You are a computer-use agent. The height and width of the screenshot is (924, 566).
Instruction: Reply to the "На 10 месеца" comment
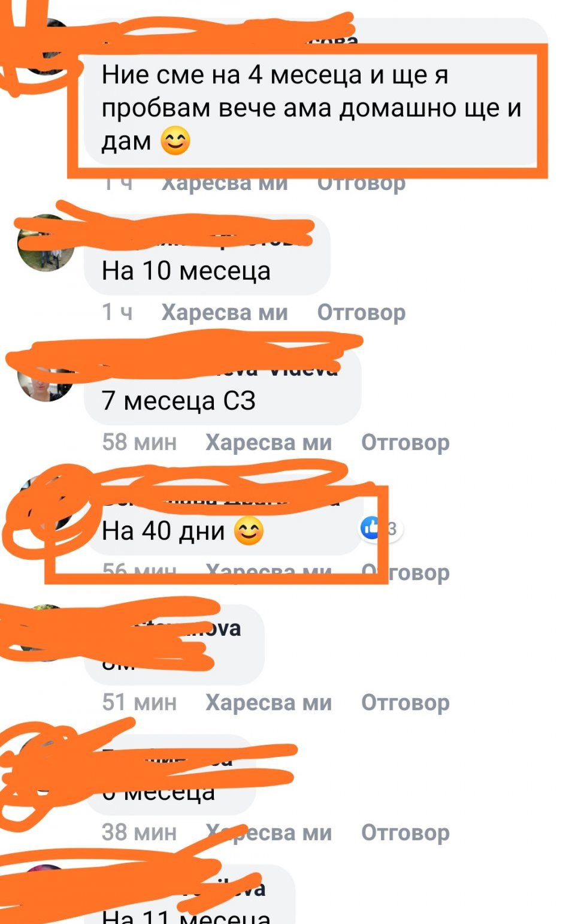coord(361,312)
